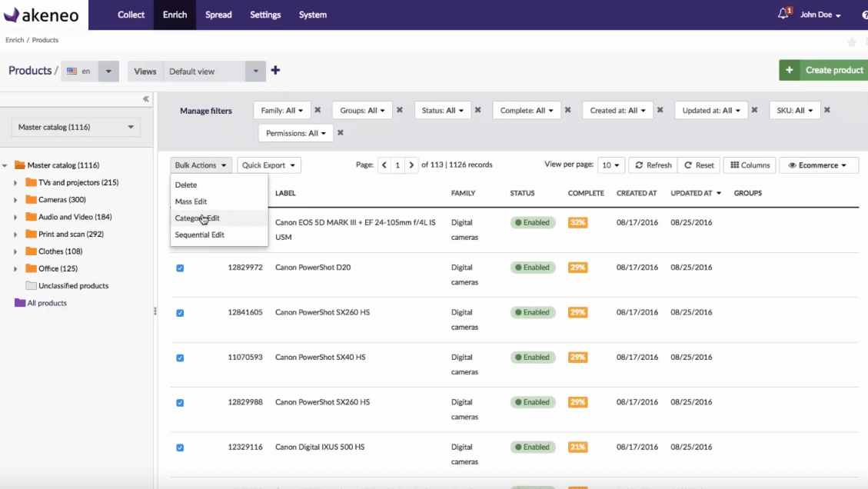Open the Canon PowerShot D20 product

[313, 268]
